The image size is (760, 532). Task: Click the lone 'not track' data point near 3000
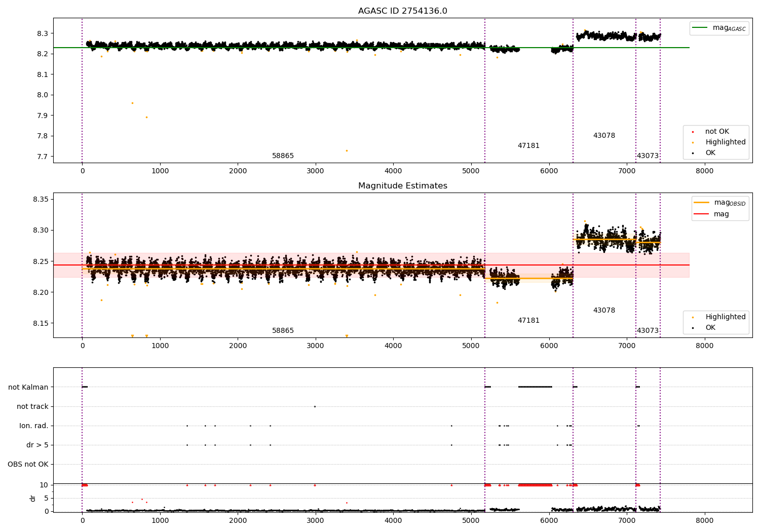tap(315, 406)
